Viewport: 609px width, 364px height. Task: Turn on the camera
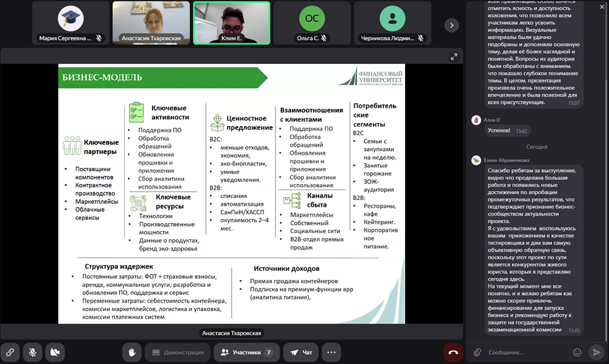pos(56,352)
